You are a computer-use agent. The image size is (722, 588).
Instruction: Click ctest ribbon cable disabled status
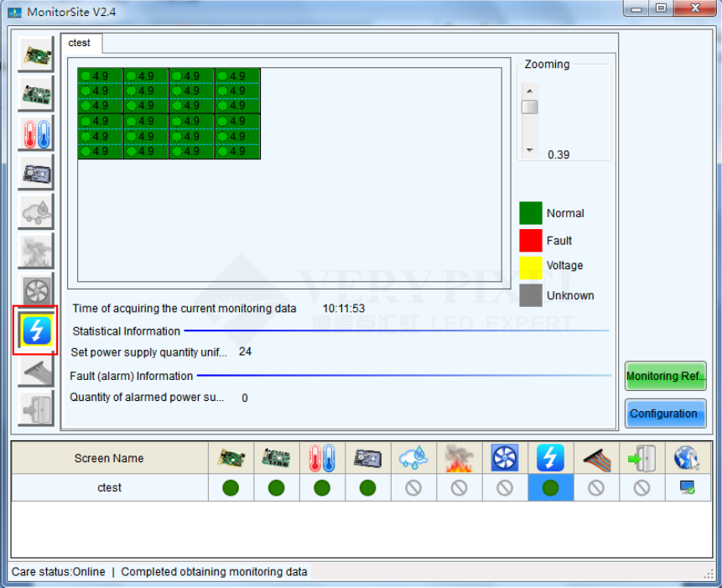(596, 488)
